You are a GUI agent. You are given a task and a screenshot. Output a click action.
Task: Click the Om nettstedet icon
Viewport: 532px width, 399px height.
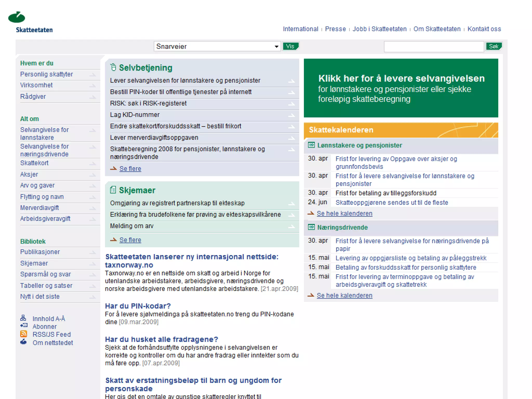click(23, 342)
